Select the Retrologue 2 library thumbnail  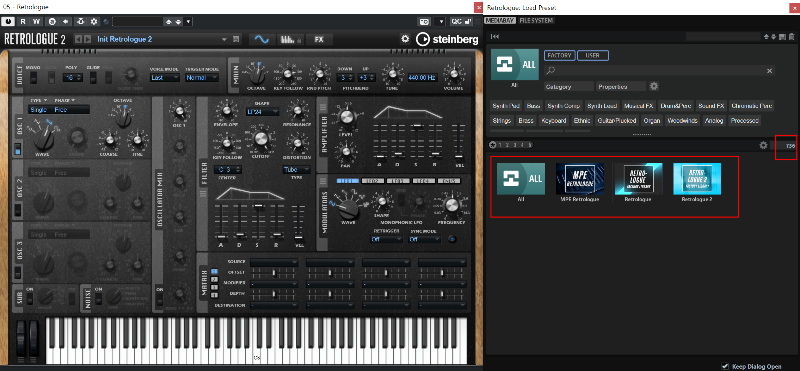(x=697, y=179)
